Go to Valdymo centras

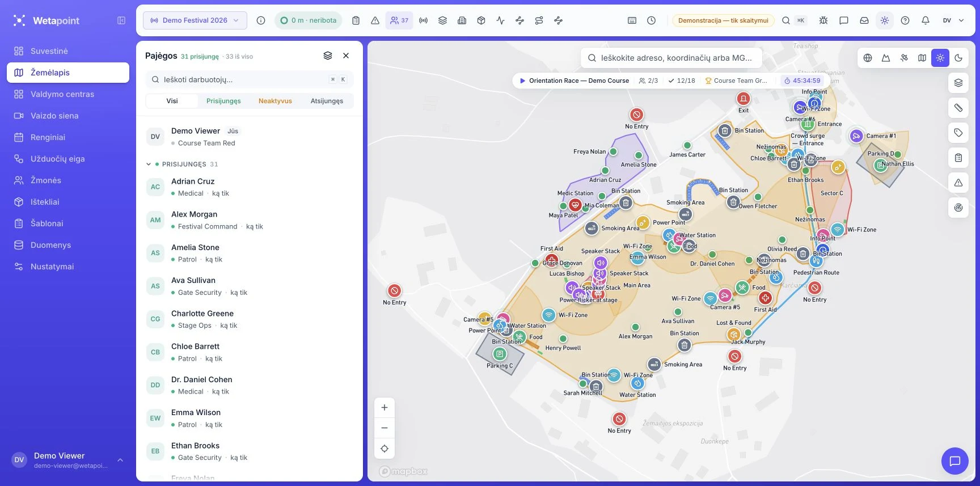68,94
